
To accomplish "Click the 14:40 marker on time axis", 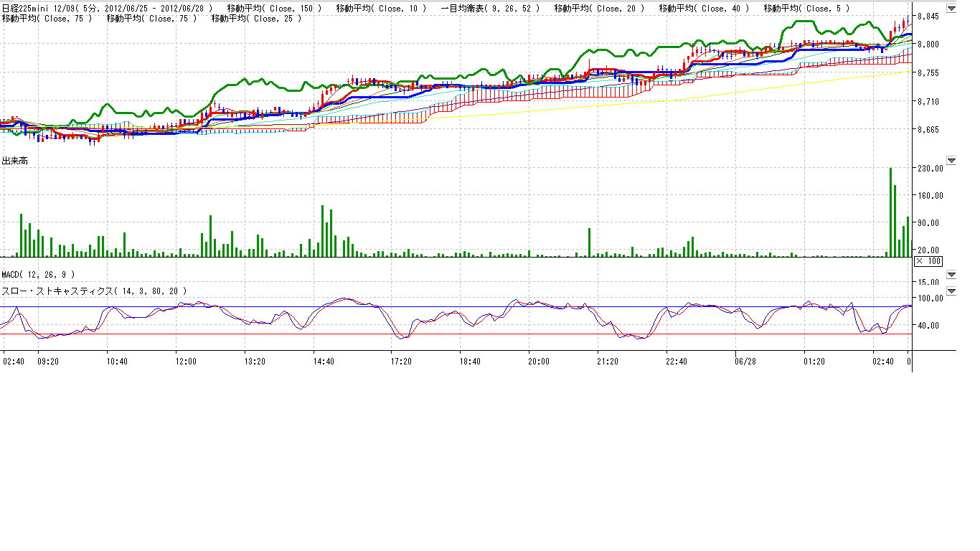I will click(324, 362).
